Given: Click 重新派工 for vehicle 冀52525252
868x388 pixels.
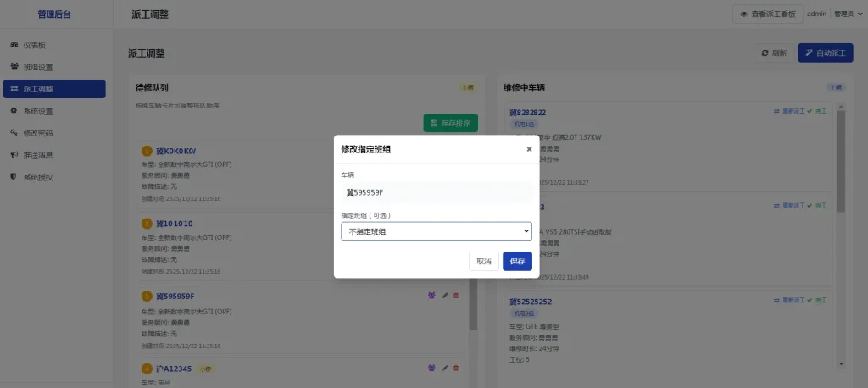Looking at the screenshot, I should [789, 301].
